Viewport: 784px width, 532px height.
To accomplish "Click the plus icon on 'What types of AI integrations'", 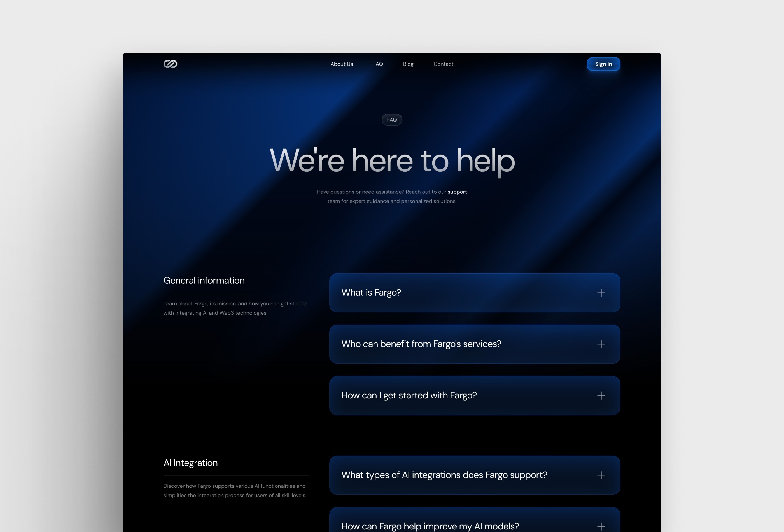I will (601, 475).
